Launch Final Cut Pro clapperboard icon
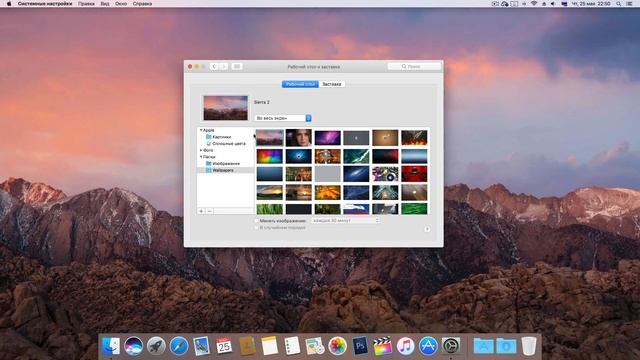The image size is (640, 360). point(383,346)
